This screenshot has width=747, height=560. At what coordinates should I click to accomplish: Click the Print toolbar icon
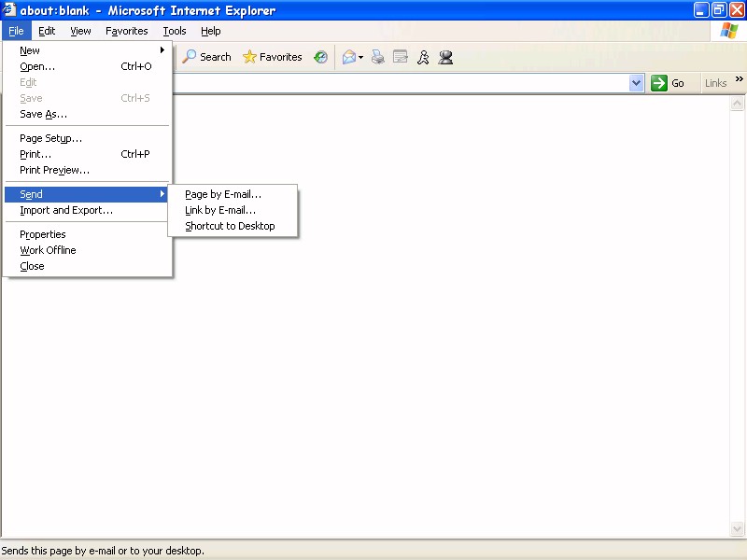pyautogui.click(x=378, y=57)
